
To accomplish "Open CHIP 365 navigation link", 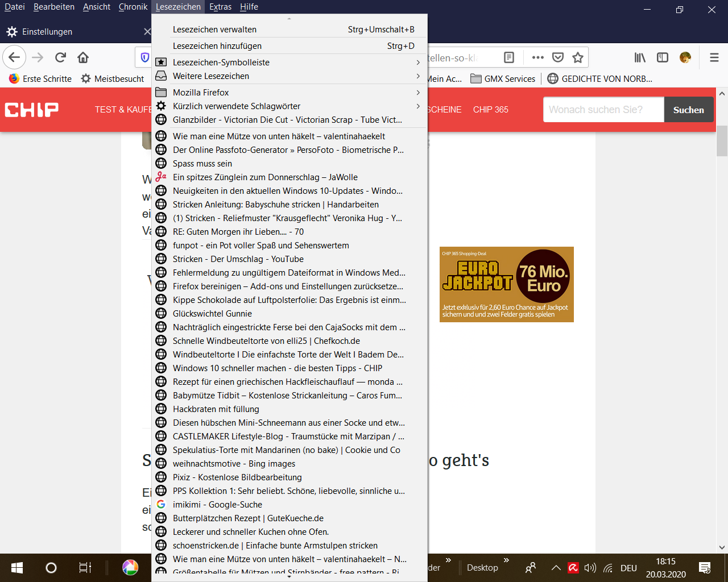I will point(491,110).
